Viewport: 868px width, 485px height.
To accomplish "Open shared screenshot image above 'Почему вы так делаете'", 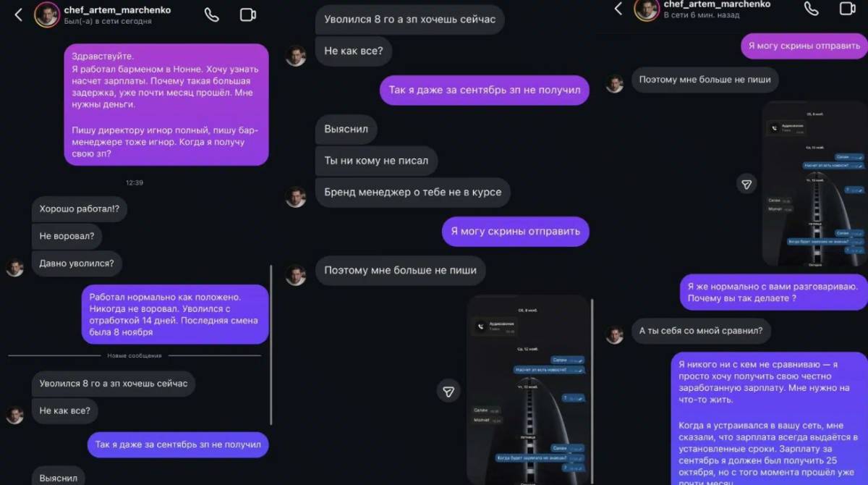I will [x=815, y=183].
